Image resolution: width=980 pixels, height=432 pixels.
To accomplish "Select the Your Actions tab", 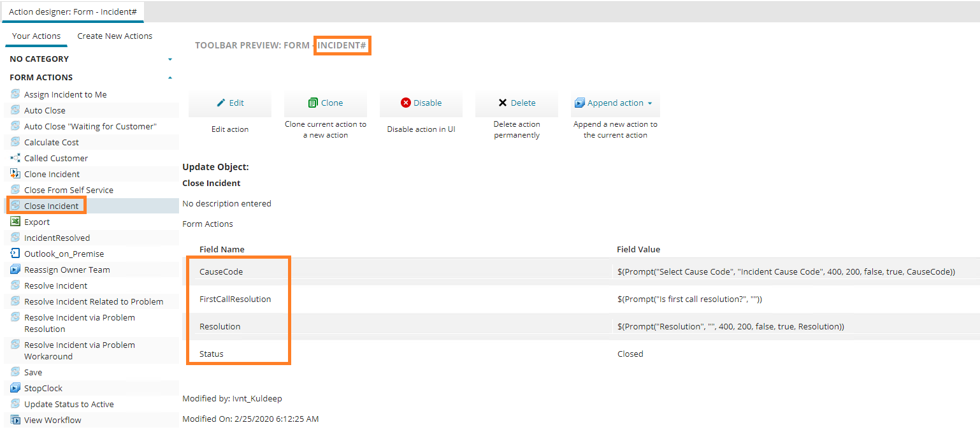I will click(x=36, y=36).
